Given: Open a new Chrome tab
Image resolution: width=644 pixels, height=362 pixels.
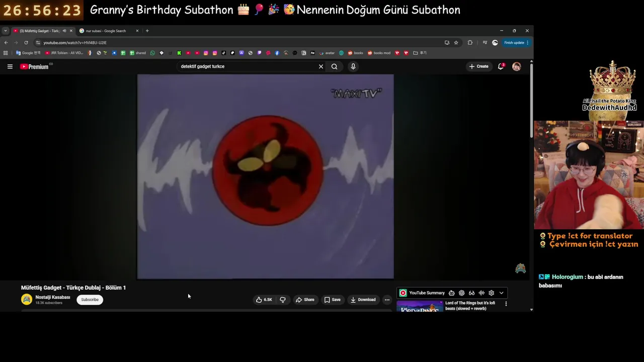Looking at the screenshot, I should (x=147, y=31).
